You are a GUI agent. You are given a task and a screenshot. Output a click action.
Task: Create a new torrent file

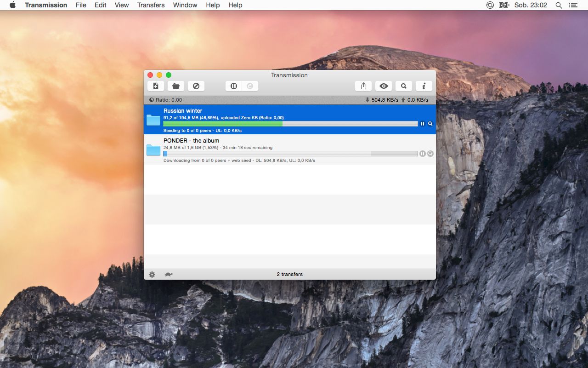point(156,86)
